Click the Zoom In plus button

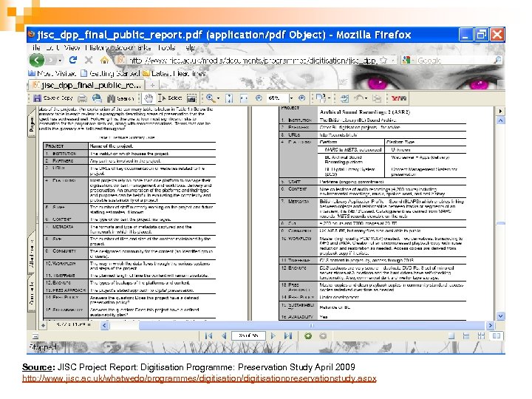tap(301, 98)
